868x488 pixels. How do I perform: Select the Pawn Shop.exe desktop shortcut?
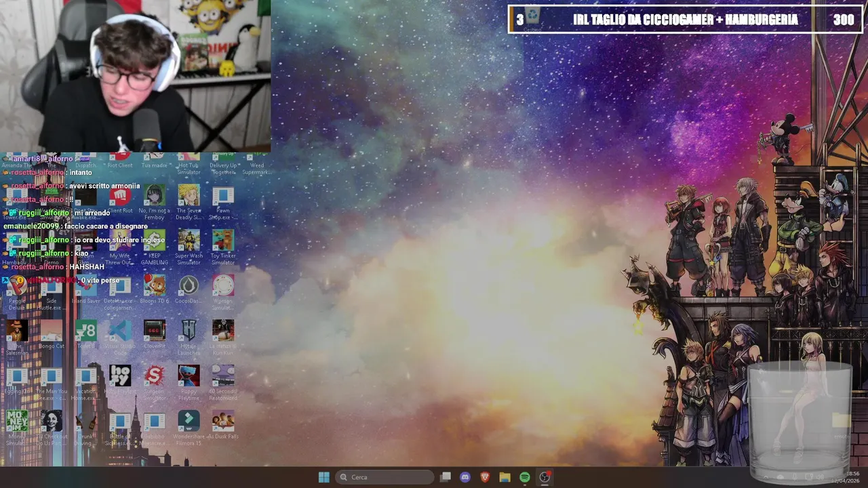click(222, 203)
